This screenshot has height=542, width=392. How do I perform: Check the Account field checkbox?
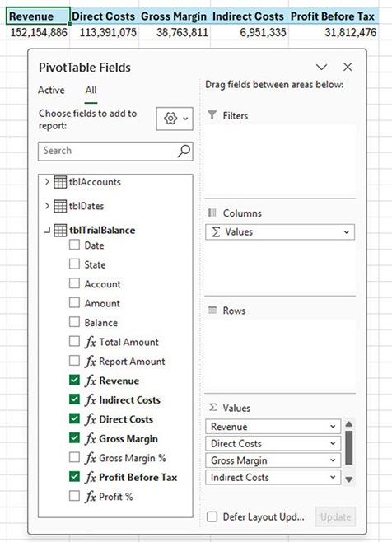click(74, 284)
